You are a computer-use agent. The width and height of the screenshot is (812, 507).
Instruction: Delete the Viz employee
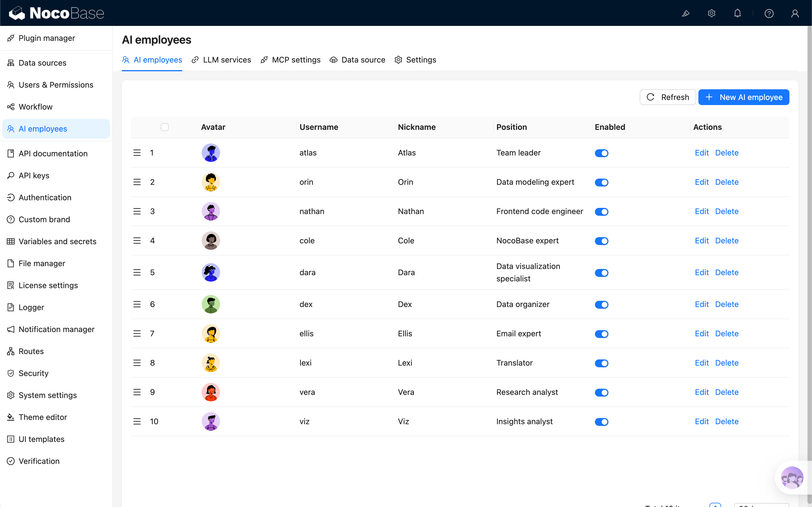tap(727, 421)
